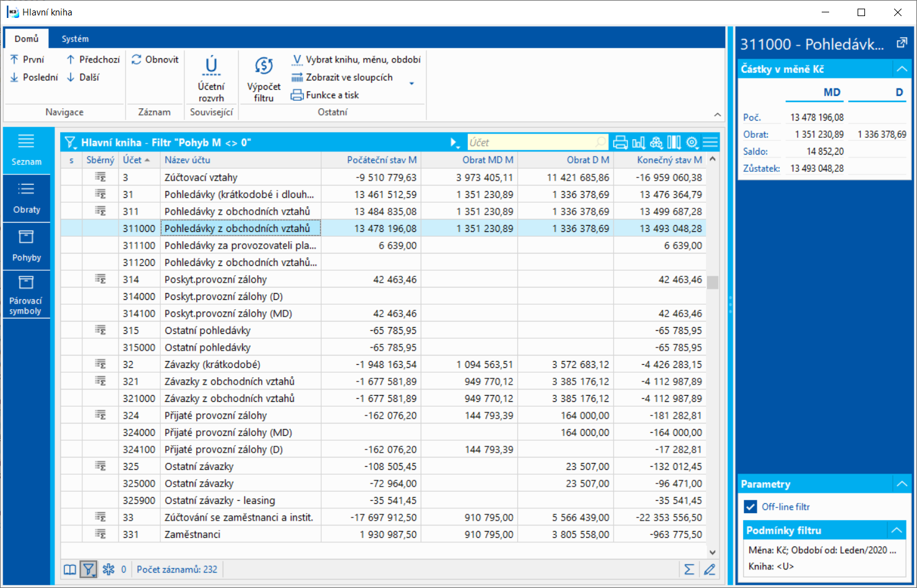Click the print icon in list header
Image resolution: width=917 pixels, height=588 pixels.
[620, 143]
